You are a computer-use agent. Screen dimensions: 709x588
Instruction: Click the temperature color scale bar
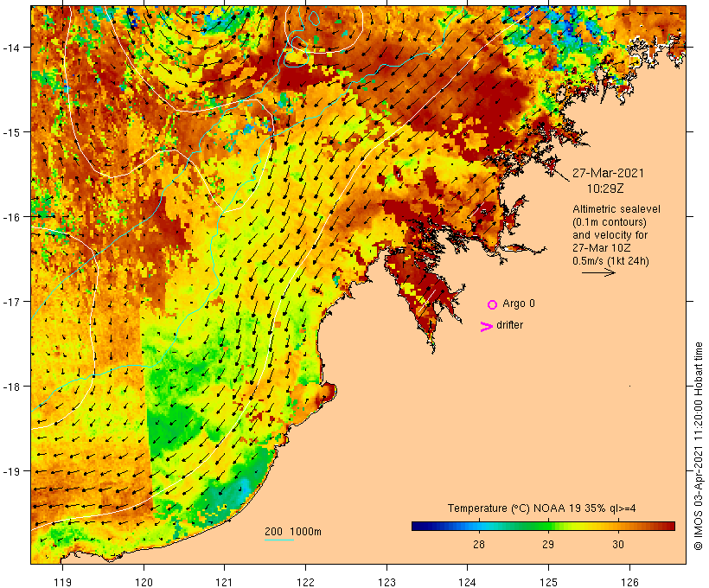click(543, 526)
